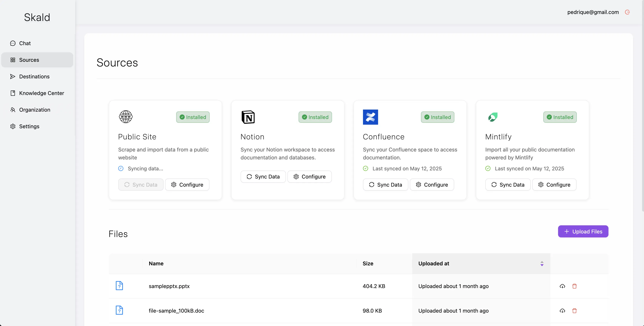Download the file-sample_100kB.doc file
This screenshot has height=326, width=644.
(x=562, y=311)
